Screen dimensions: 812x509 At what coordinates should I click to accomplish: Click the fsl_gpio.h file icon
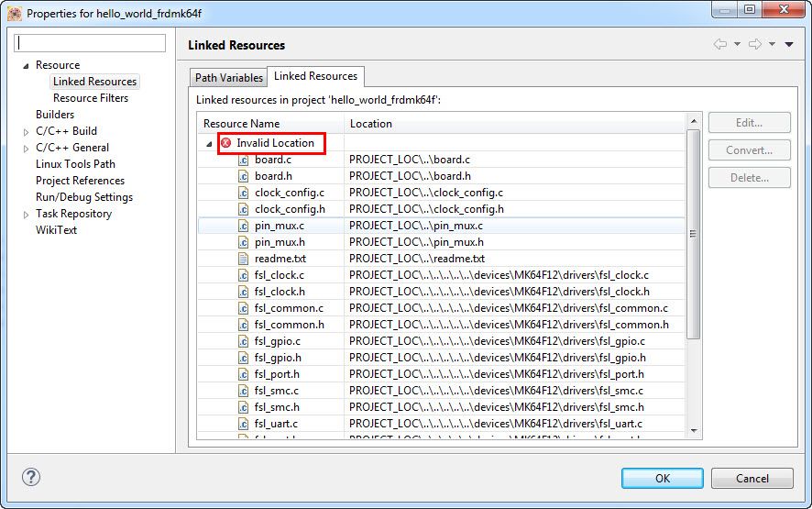point(244,358)
